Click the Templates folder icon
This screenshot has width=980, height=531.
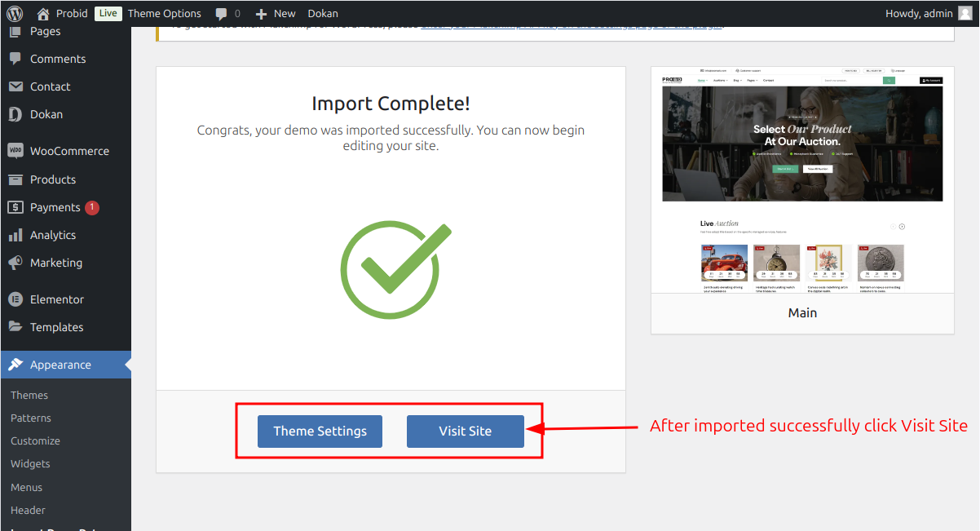pos(15,327)
